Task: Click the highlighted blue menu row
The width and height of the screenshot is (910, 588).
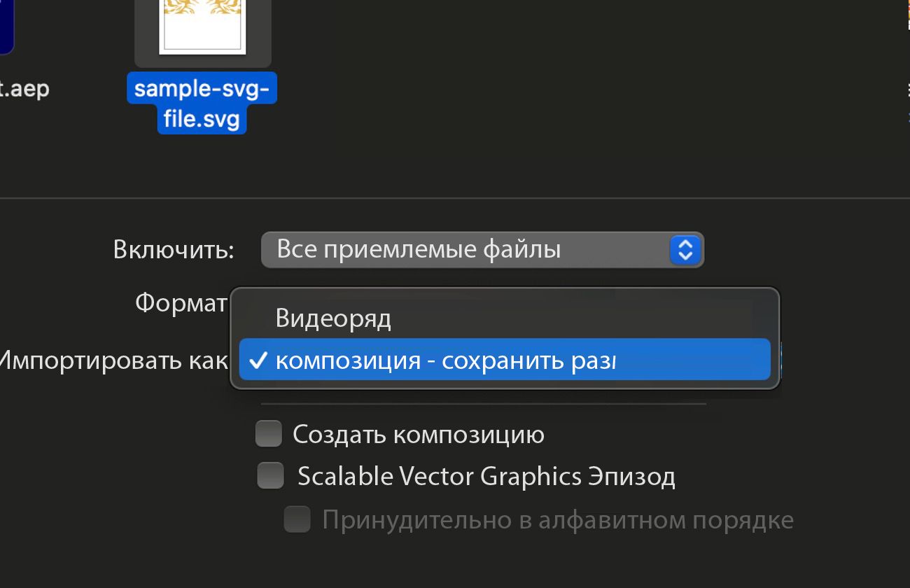Action: tap(504, 359)
